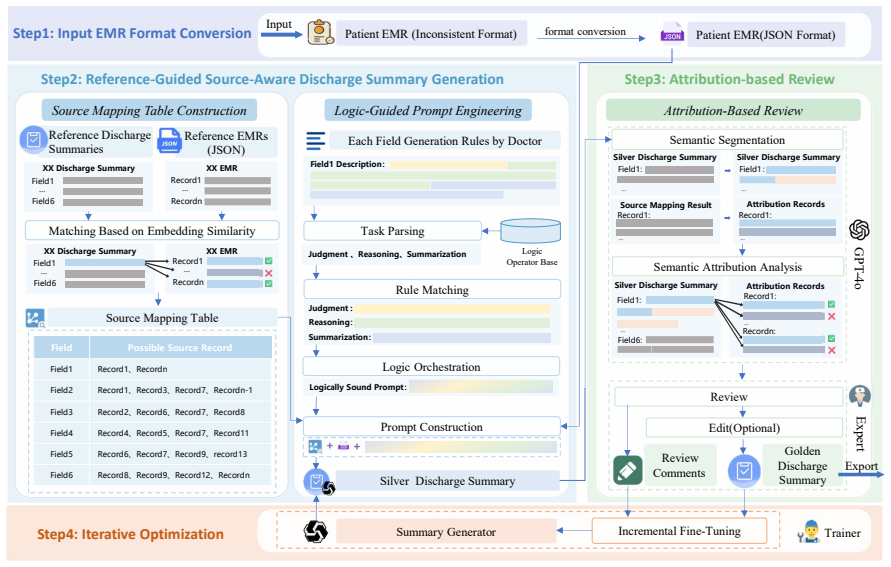Select the Source Mapping Table Construction header
This screenshot has width=891, height=567.
pyautogui.click(x=149, y=110)
